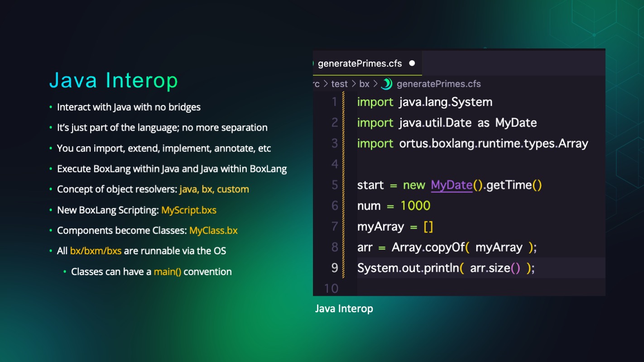This screenshot has height=362, width=644.
Task: Click highlighted 'MyClass.bx' text
Action: tap(213, 230)
